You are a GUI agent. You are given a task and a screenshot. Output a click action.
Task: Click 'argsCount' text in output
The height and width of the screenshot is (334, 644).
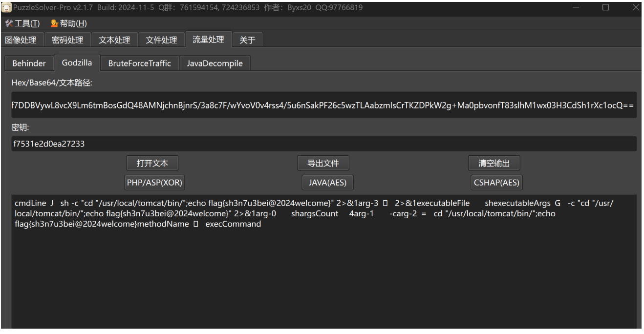319,214
